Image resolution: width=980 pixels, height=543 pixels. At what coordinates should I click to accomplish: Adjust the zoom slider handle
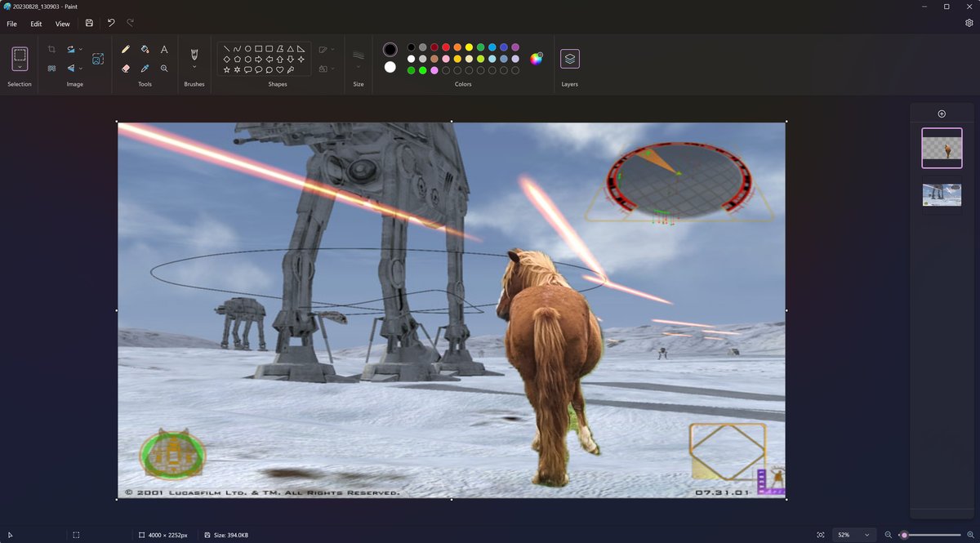tap(904, 535)
